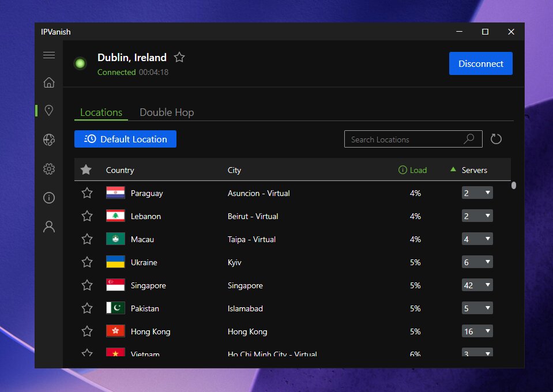
Task: Open Vietnam servers dropdown showing 3
Action: click(x=477, y=352)
